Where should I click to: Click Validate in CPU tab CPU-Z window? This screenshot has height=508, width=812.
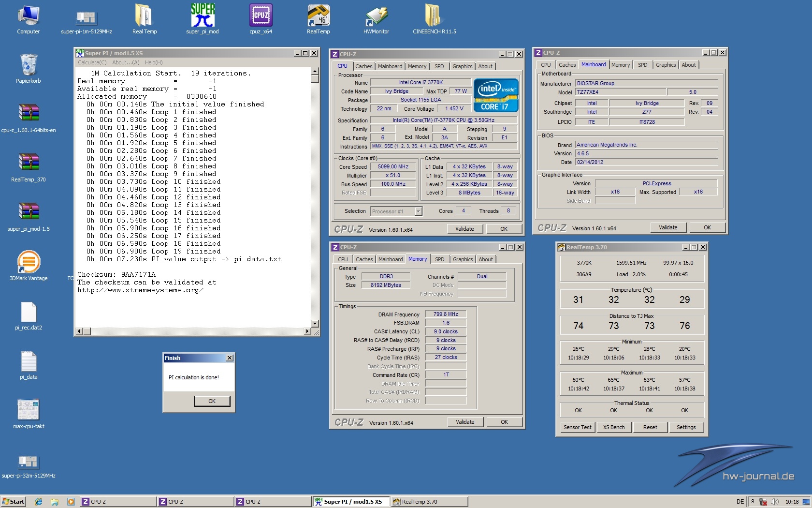464,229
